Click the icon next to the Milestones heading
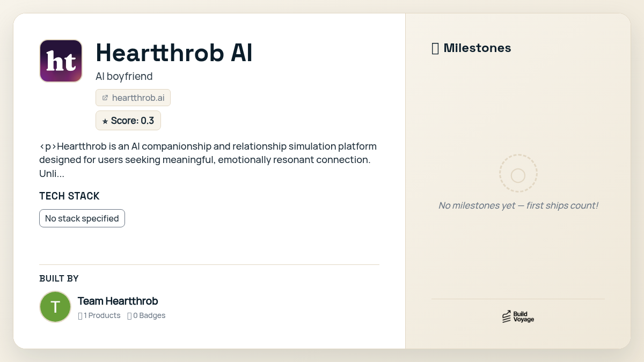 tap(436, 48)
